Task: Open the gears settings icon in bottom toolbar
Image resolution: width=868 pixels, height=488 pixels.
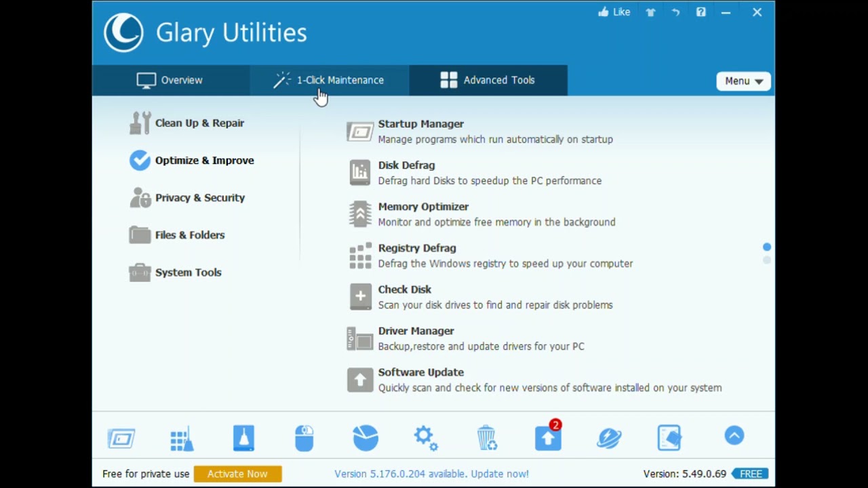Action: coord(426,438)
